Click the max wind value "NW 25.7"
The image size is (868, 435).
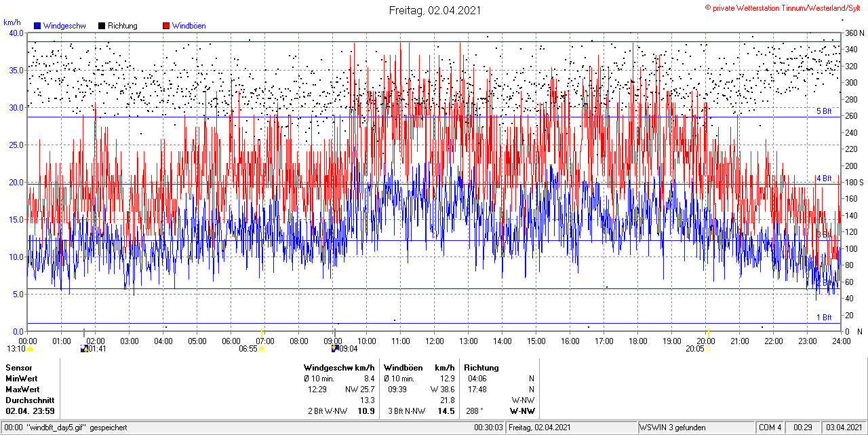[x=359, y=390]
